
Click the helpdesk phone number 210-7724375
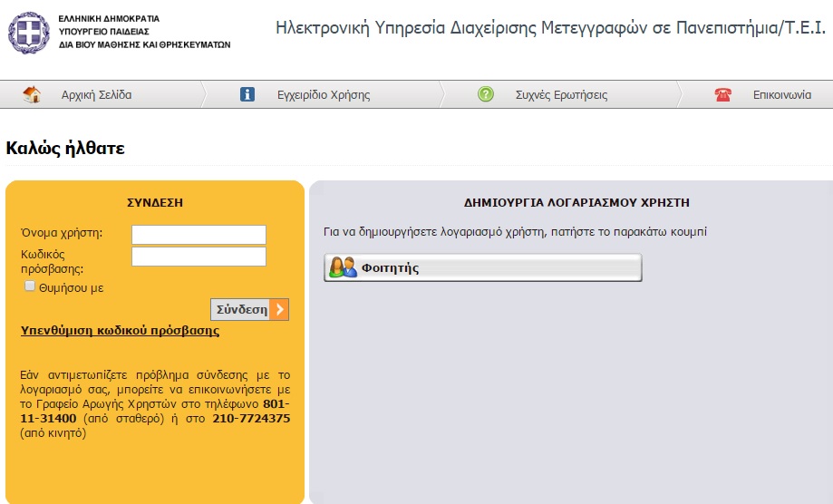click(x=251, y=418)
